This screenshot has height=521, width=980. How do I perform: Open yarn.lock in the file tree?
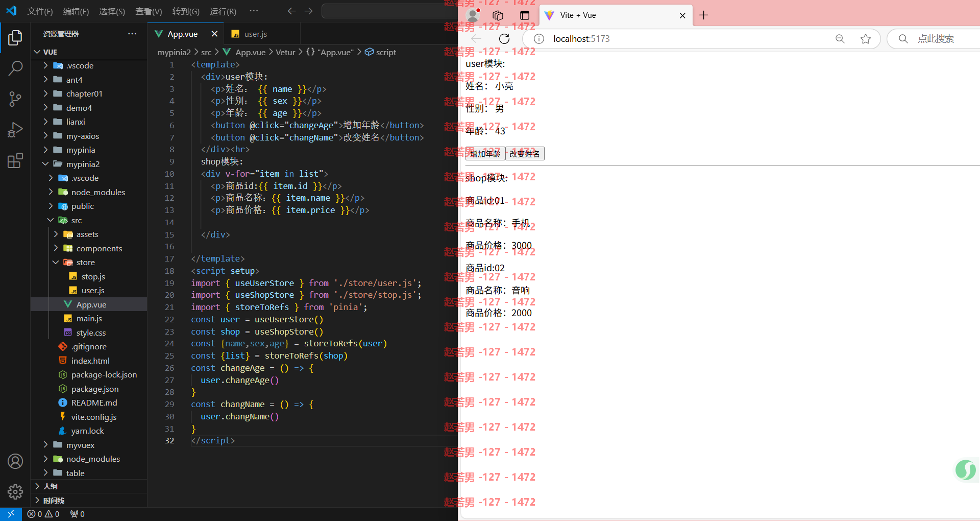pos(89,431)
